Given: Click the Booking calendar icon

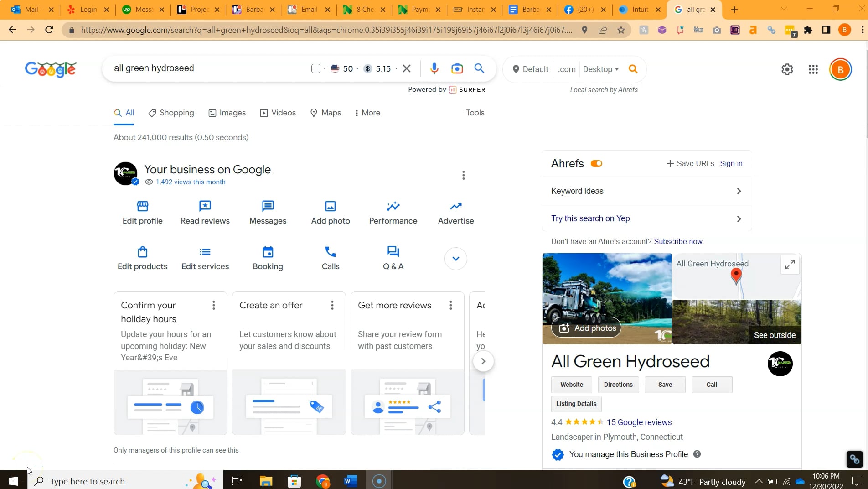Looking at the screenshot, I should pyautogui.click(x=268, y=252).
